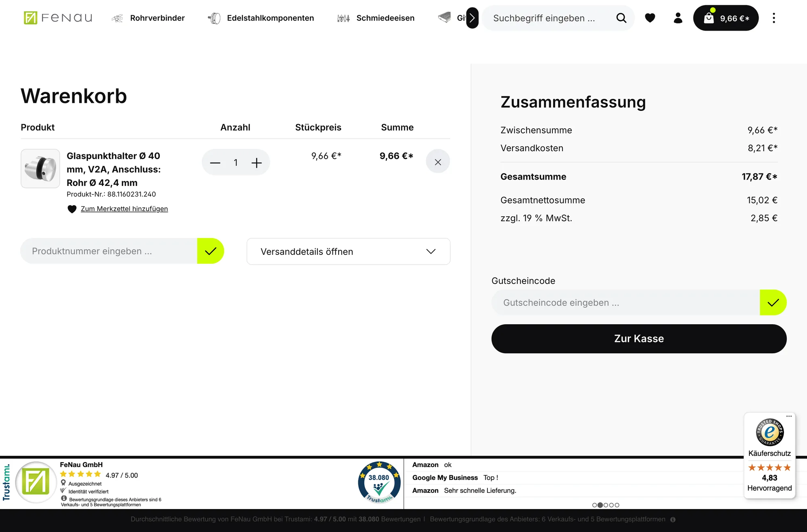Increase Glaspunkthalter quantity with plus
Image resolution: width=807 pixels, height=532 pixels.
pyautogui.click(x=257, y=163)
